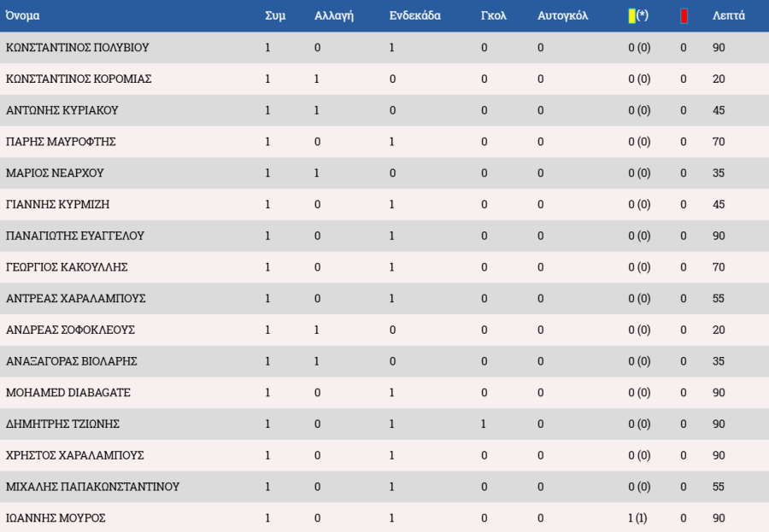769x532 pixels.
Task: Select the Αλλαγή column header
Action: pyautogui.click(x=334, y=15)
